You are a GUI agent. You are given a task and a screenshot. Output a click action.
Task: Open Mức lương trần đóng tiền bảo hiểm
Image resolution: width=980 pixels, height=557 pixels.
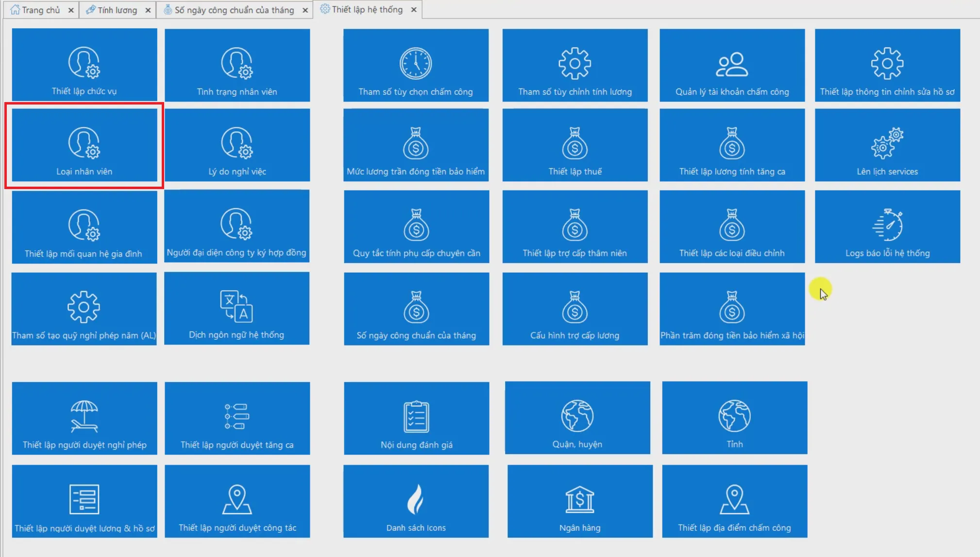click(416, 145)
